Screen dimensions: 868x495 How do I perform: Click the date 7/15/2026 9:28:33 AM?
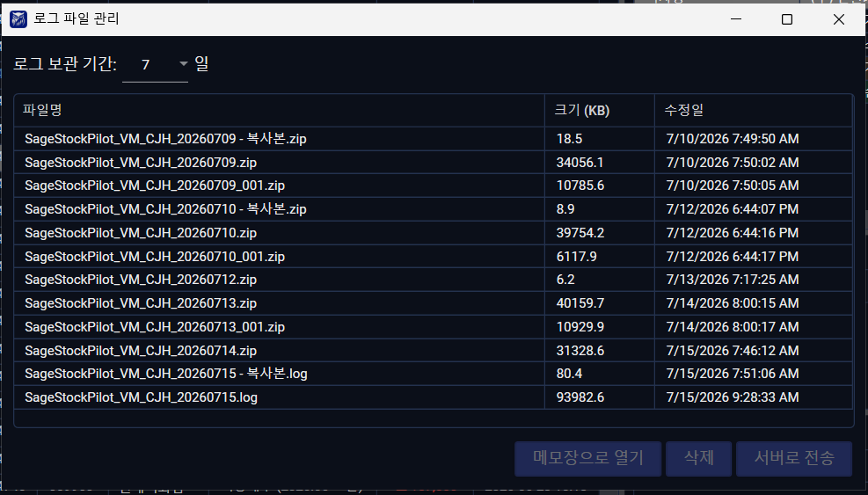click(x=733, y=397)
